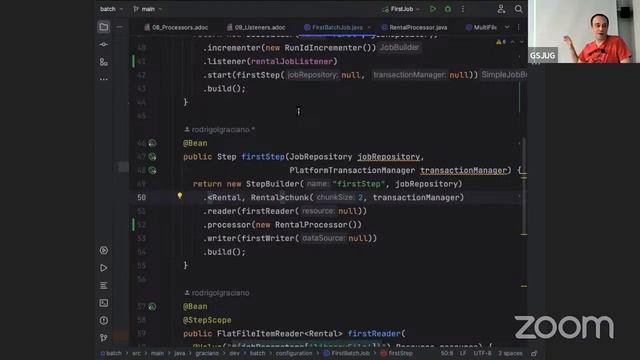Image resolution: width=640 pixels, height=360 pixels.
Task: Click the bean gutter icon on line 48
Action: click(152, 170)
